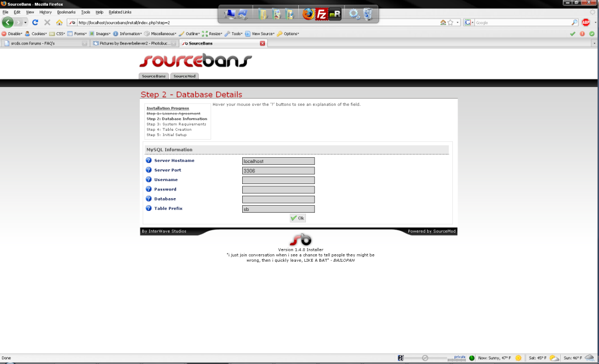This screenshot has height=364, width=599.
Task: Click the Server Hostname input field
Action: click(278, 161)
